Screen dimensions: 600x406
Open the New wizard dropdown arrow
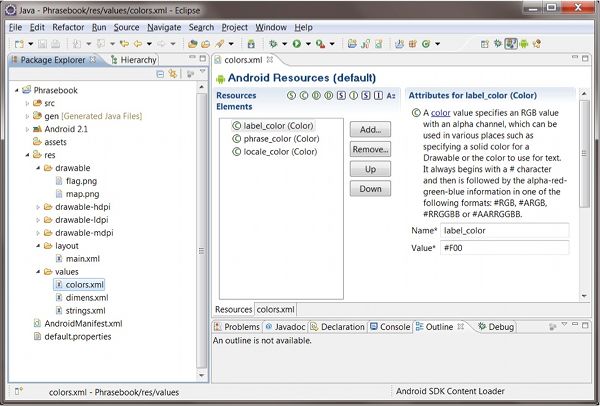pos(31,44)
